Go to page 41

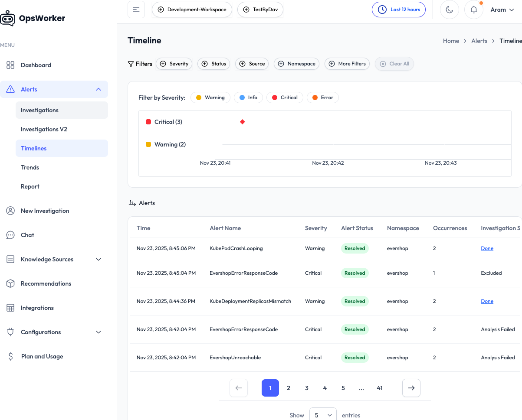[380, 388]
